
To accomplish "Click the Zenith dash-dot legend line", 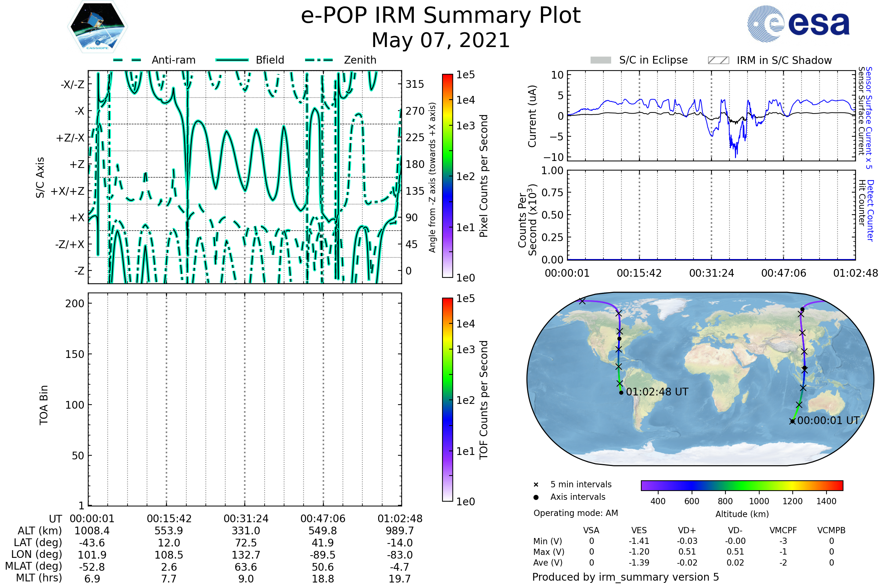I will click(x=319, y=60).
